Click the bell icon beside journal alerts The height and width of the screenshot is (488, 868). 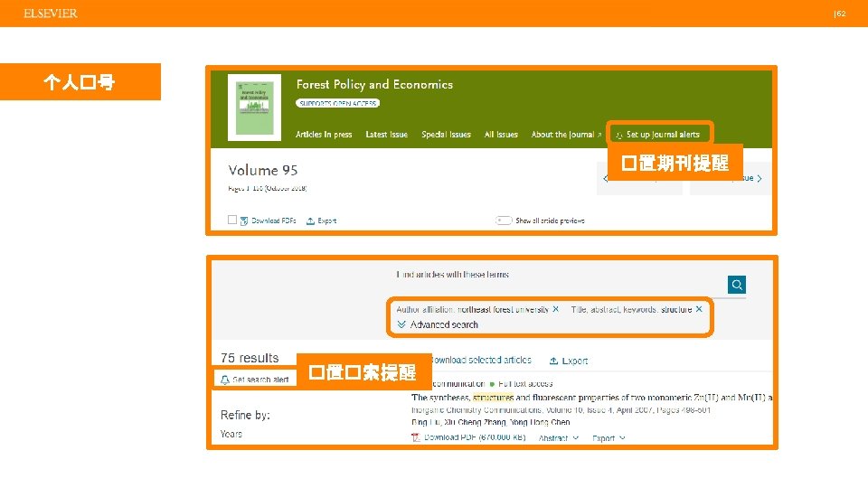[618, 135]
